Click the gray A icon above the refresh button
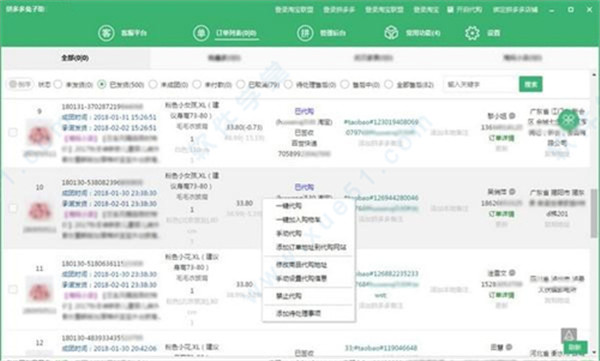This screenshot has height=361, width=600. [x=569, y=336]
